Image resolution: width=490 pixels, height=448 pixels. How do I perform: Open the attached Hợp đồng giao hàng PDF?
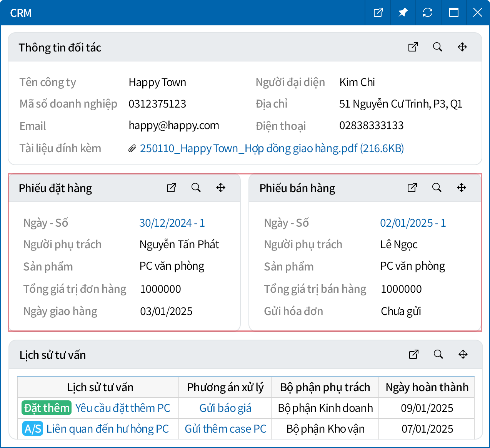tap(272, 148)
